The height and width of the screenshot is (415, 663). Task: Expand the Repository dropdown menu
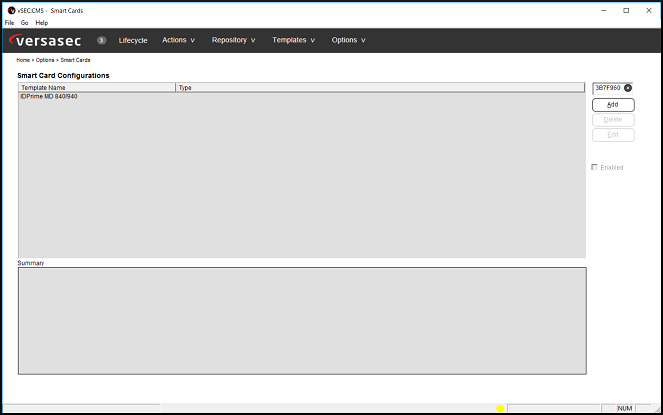click(x=233, y=40)
